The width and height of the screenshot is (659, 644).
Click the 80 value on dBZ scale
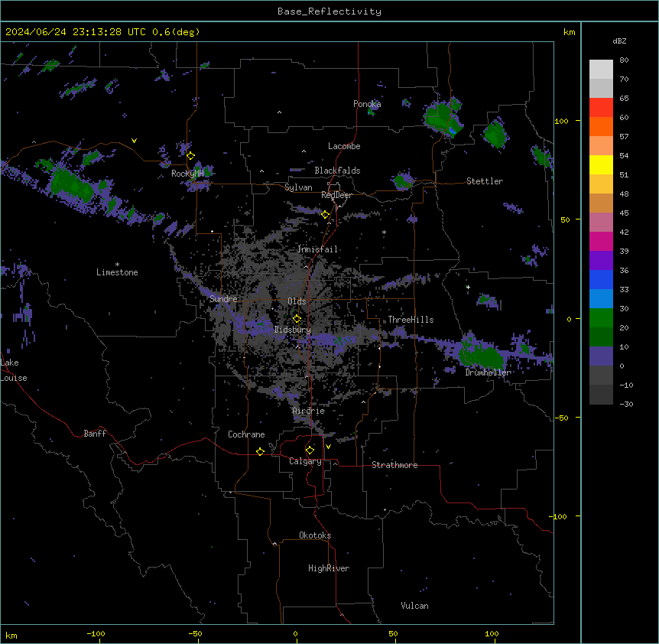624,60
